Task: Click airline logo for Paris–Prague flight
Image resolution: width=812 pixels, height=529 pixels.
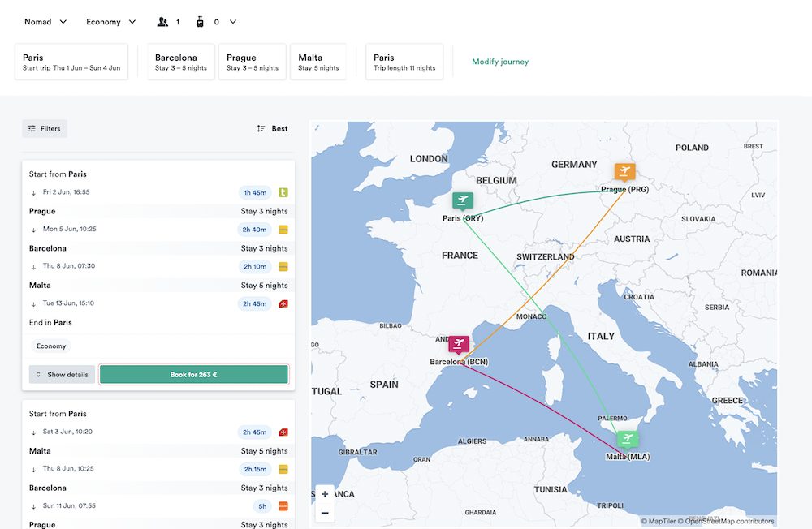Action: (x=283, y=193)
